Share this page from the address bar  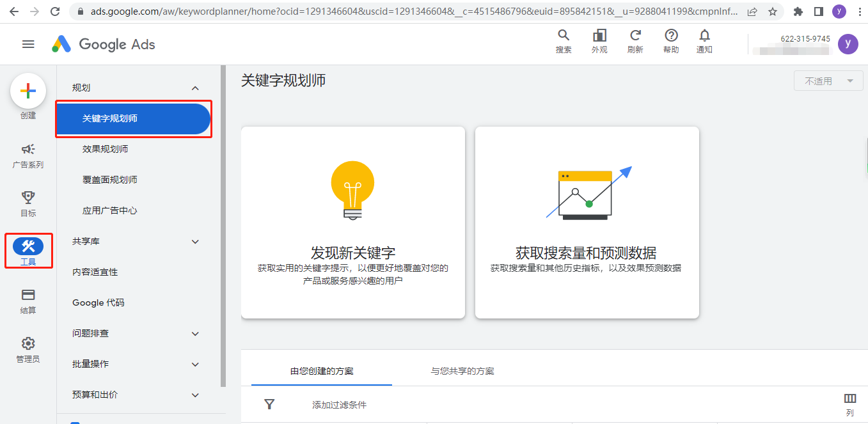[x=753, y=12]
